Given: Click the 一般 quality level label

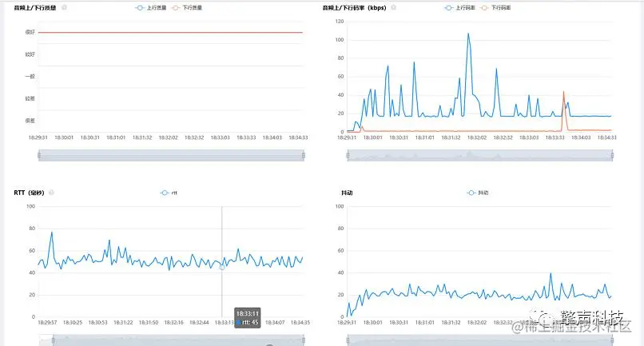Looking at the screenshot, I should 30,77.
